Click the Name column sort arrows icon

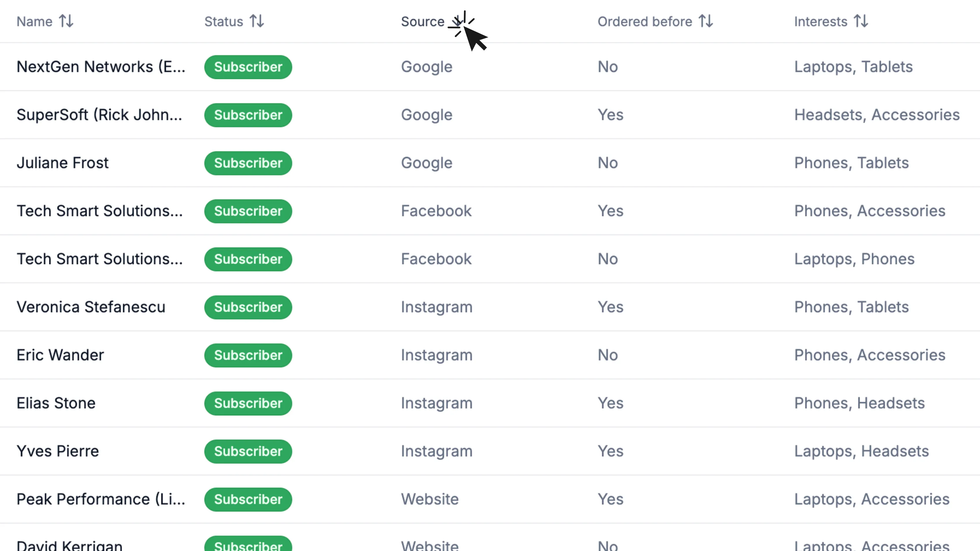tap(66, 21)
